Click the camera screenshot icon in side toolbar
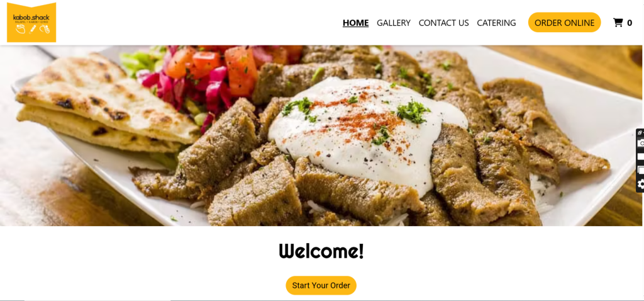This screenshot has width=644, height=301. coord(641,143)
